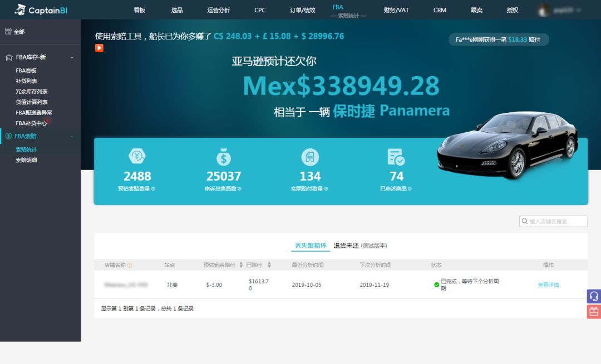
Task: Click the CaptainBI logo
Action: pyautogui.click(x=41, y=10)
